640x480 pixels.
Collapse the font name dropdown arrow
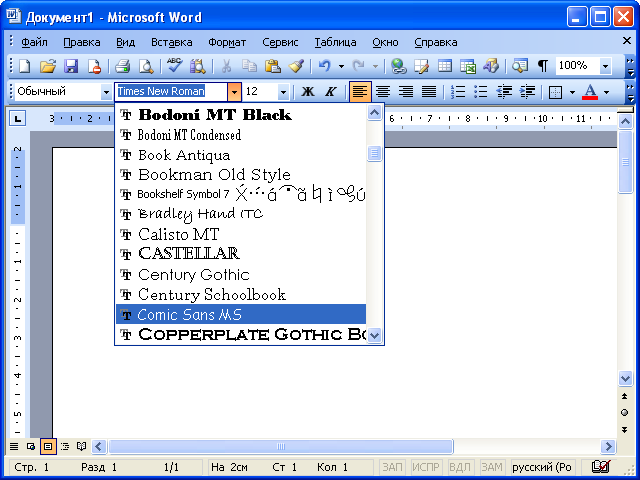tap(234, 92)
